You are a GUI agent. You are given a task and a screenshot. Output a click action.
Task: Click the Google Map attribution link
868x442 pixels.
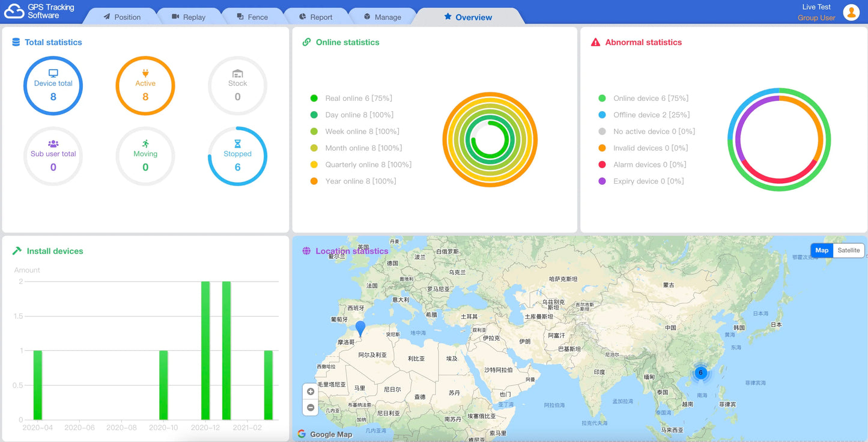pos(325,434)
